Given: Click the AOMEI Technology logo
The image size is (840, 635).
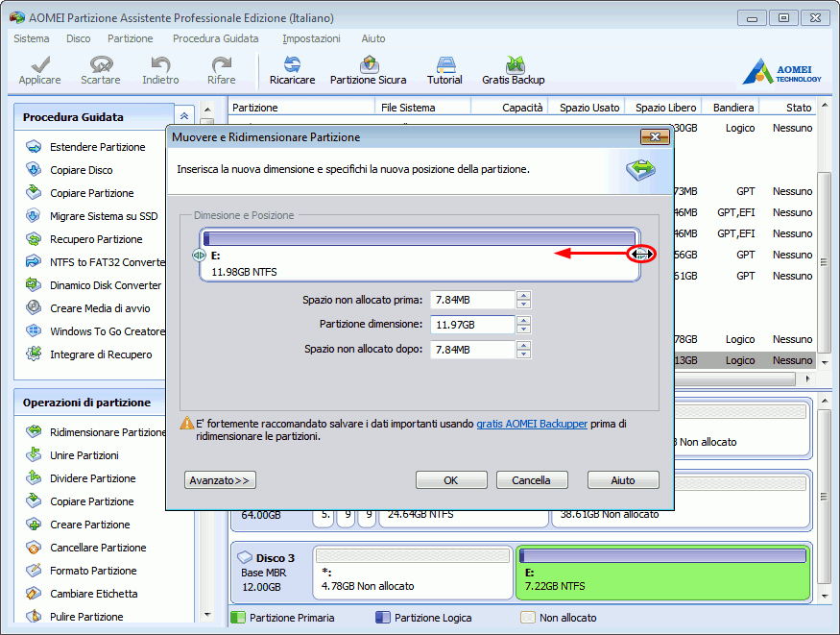Looking at the screenshot, I should [x=781, y=72].
